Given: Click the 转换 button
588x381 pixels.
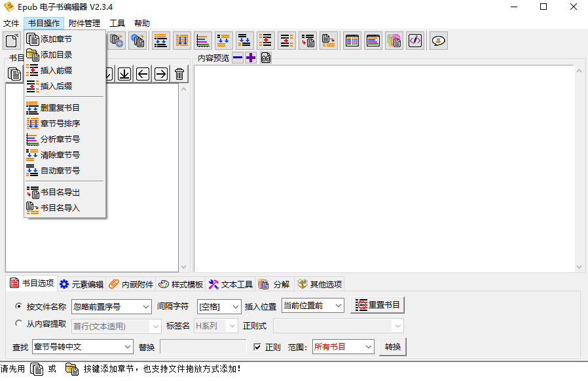Looking at the screenshot, I should point(393,347).
